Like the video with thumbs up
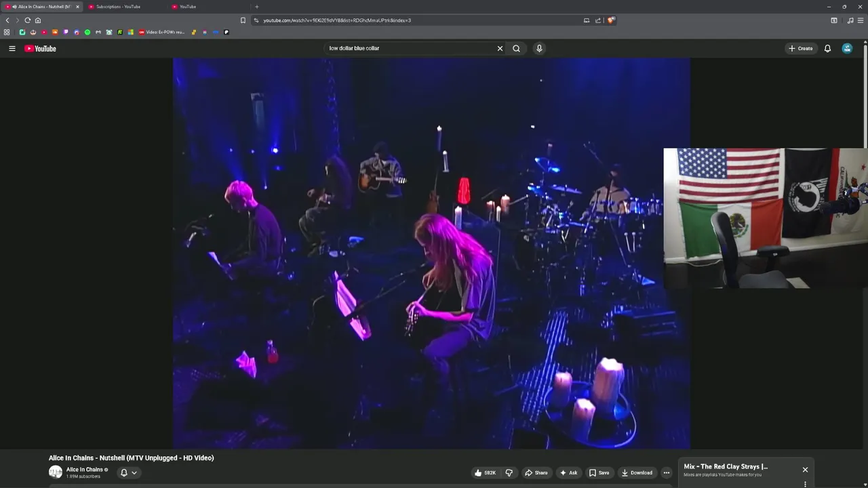 [486, 472]
